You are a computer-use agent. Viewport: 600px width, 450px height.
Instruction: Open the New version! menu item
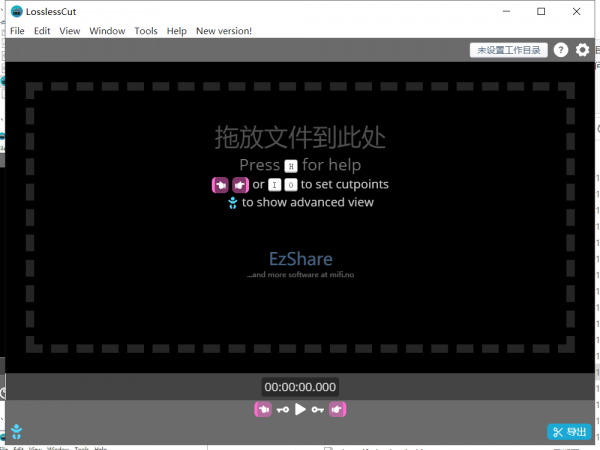click(224, 31)
